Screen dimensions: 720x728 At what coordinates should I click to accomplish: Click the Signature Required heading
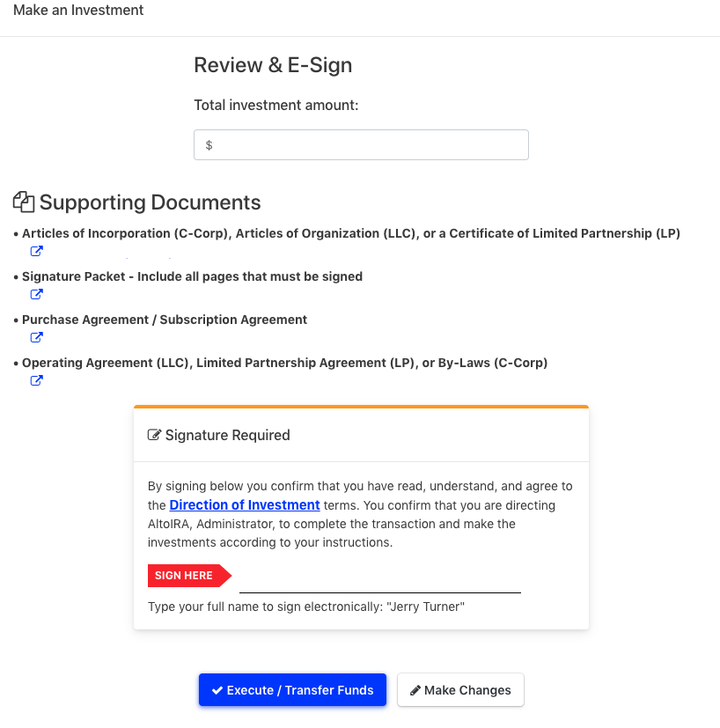[227, 435]
